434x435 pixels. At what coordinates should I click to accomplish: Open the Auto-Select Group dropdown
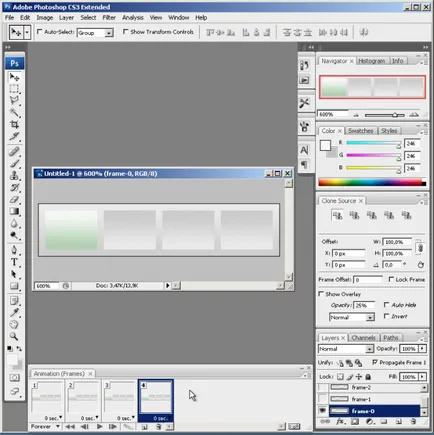click(x=95, y=33)
